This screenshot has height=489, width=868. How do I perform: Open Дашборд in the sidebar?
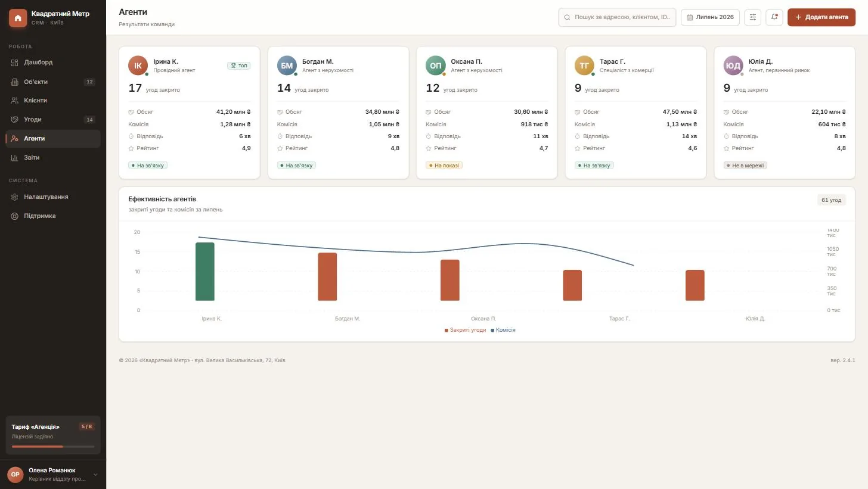click(x=53, y=63)
